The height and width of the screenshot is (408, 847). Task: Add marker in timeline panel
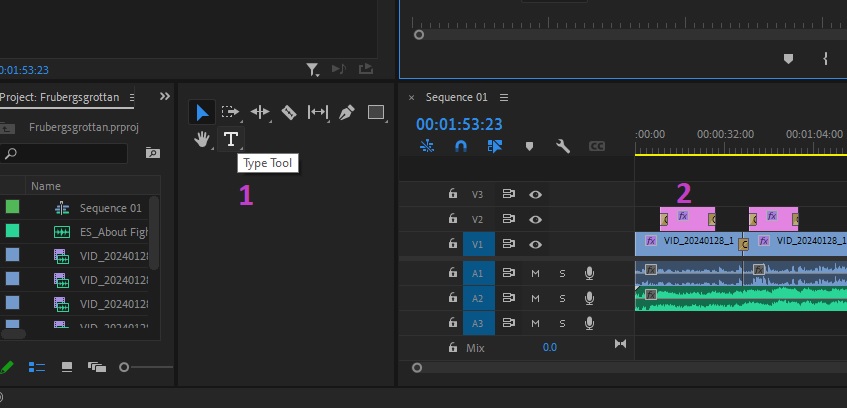click(529, 146)
